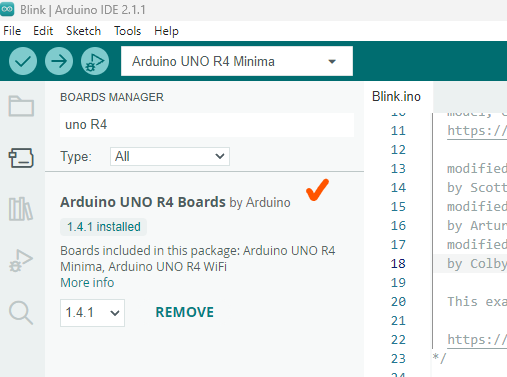Start debugging with the debug toolbar button
Image resolution: width=507 pixels, height=377 pixels.
[x=95, y=61]
